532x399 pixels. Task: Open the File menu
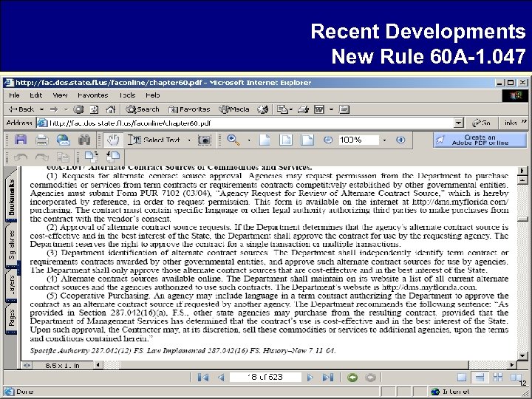(x=14, y=95)
